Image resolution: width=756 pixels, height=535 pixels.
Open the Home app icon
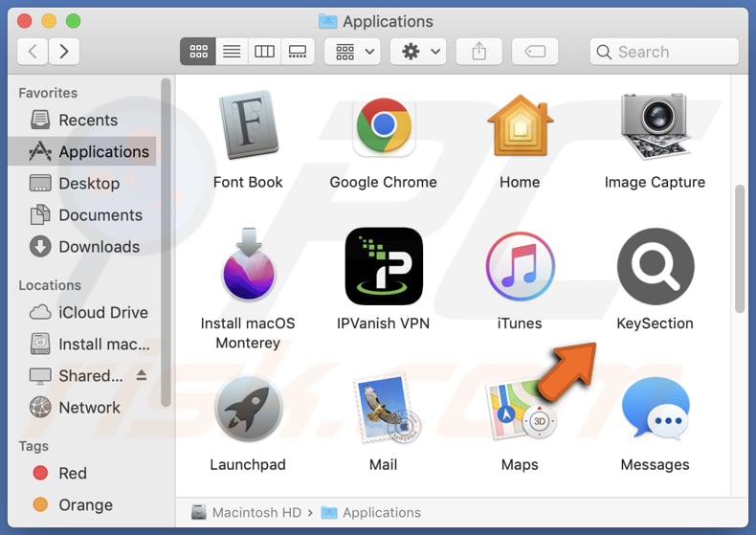[520, 125]
